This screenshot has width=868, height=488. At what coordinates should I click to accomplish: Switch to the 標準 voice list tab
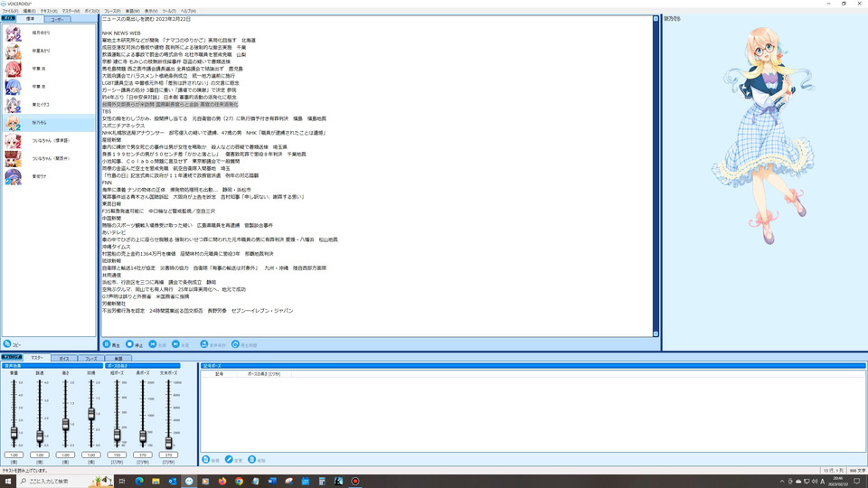click(x=30, y=19)
